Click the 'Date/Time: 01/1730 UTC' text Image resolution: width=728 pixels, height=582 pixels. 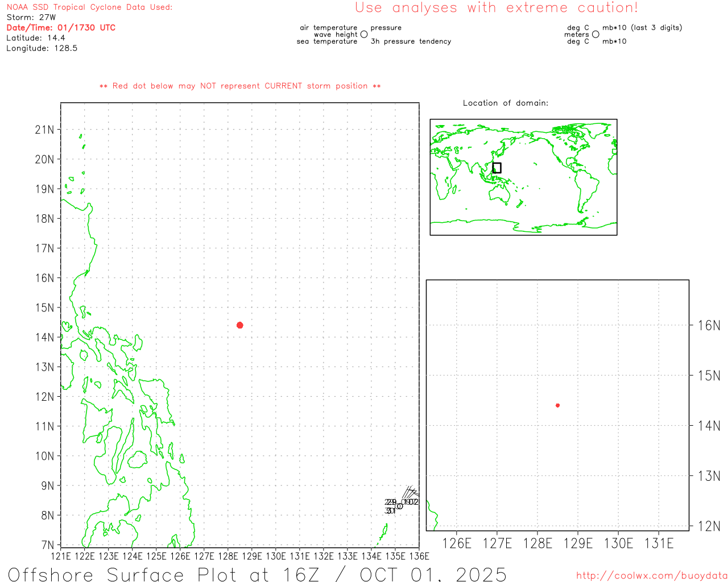61,28
